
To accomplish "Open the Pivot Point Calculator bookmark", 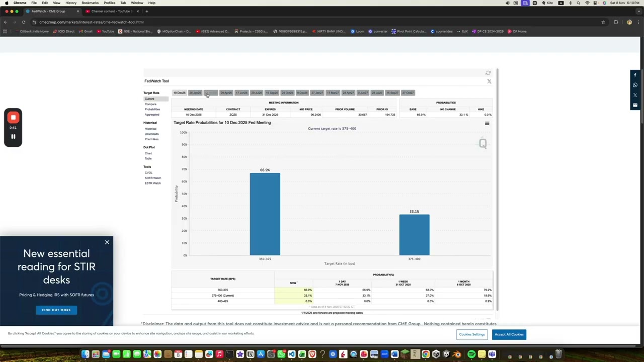I will [409, 31].
